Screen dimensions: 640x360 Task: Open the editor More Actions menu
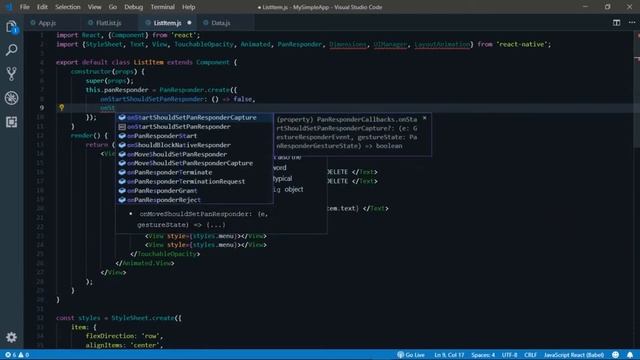point(631,23)
